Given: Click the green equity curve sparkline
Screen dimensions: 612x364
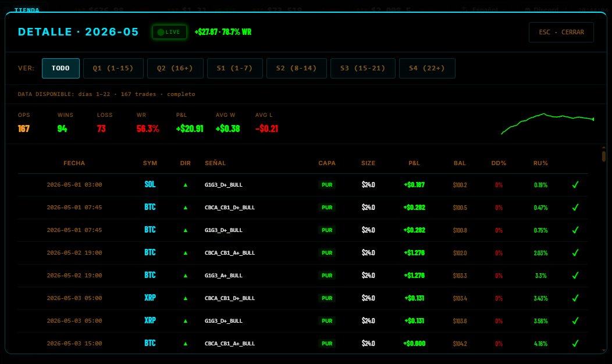Looking at the screenshot, I should (547, 123).
